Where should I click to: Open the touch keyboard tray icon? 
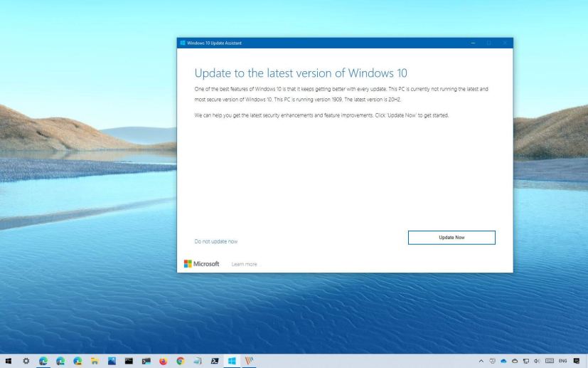pos(550,361)
